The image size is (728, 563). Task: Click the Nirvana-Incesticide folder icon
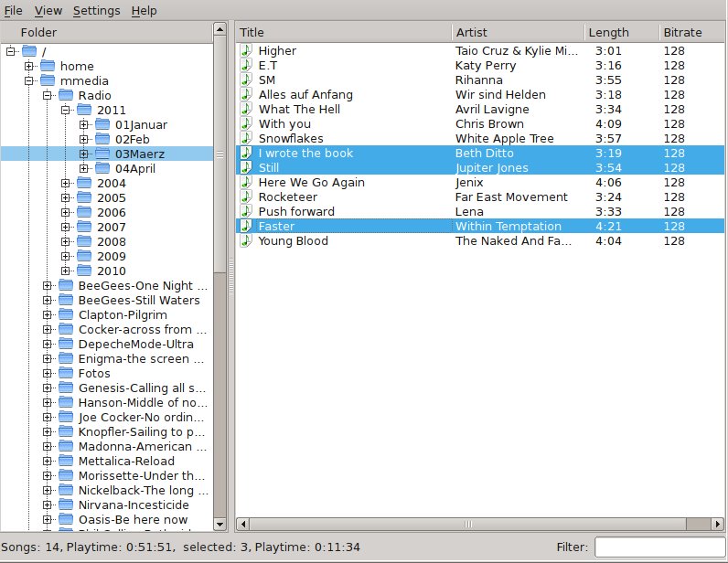66,505
